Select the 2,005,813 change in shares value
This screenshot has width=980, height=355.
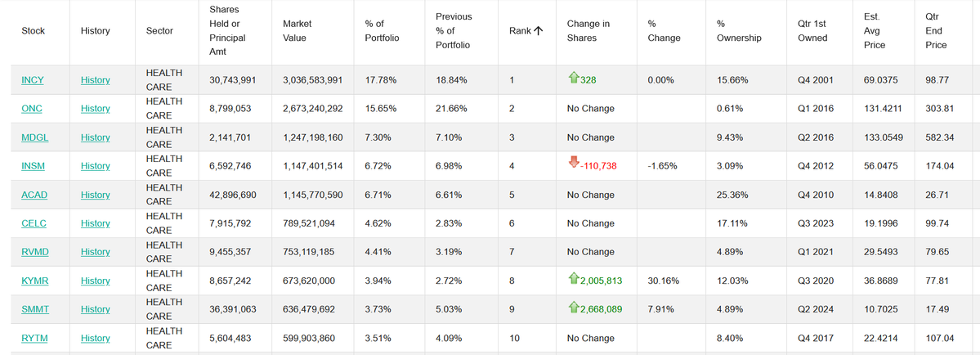pos(602,281)
